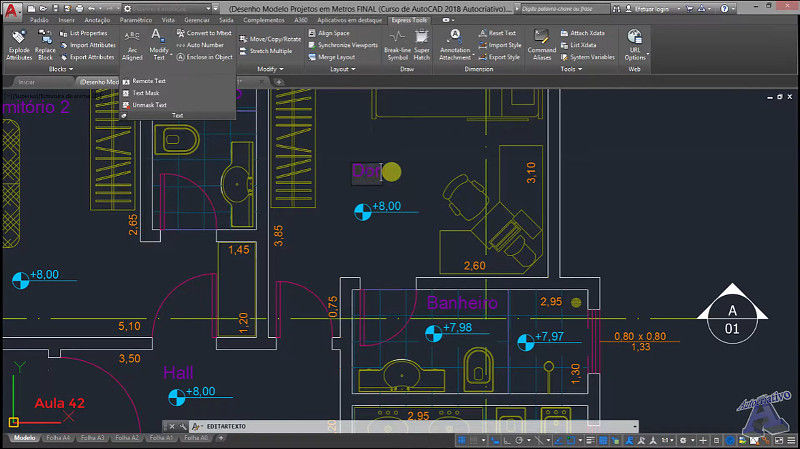The width and height of the screenshot is (800, 449).
Task: Open the Paramétrico ribbon tab
Action: pos(136,20)
